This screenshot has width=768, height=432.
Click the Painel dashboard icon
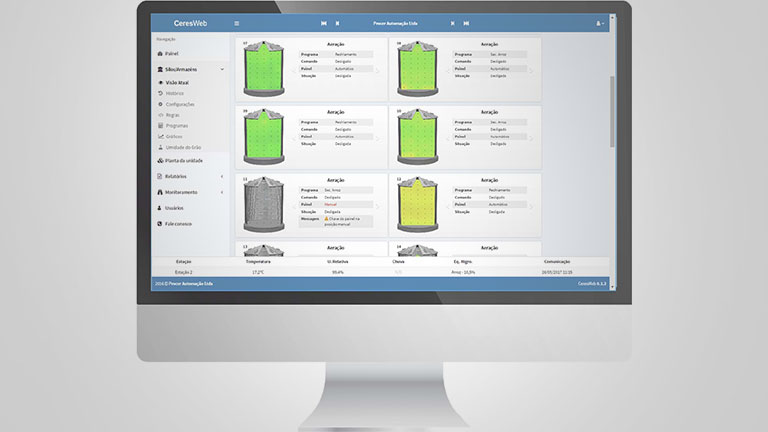click(x=160, y=53)
